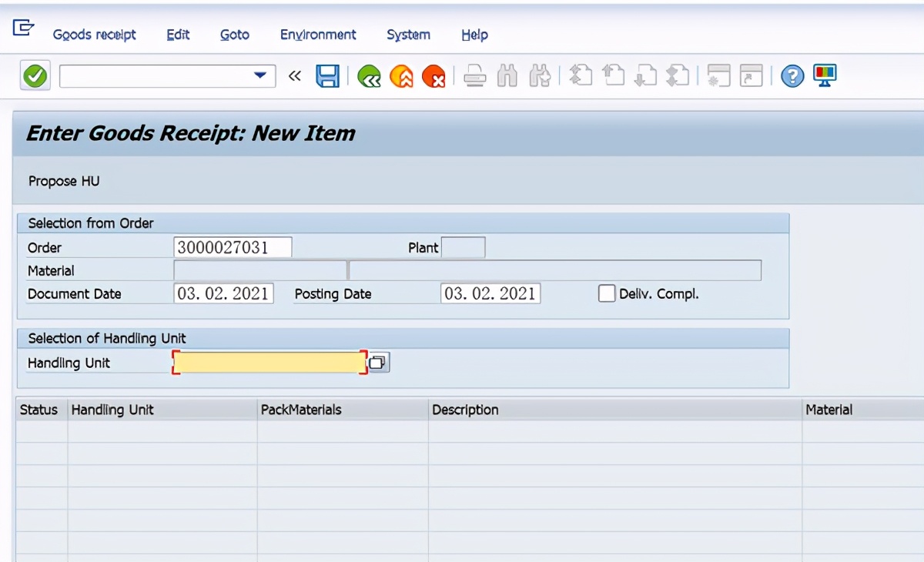
Task: Click the Propose HU button
Action: [64, 182]
